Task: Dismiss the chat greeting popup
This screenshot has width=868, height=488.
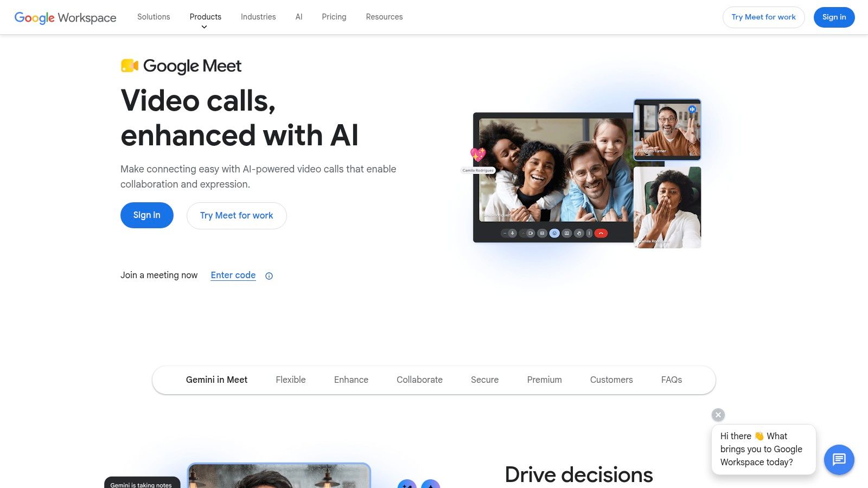Action: pyautogui.click(x=718, y=415)
